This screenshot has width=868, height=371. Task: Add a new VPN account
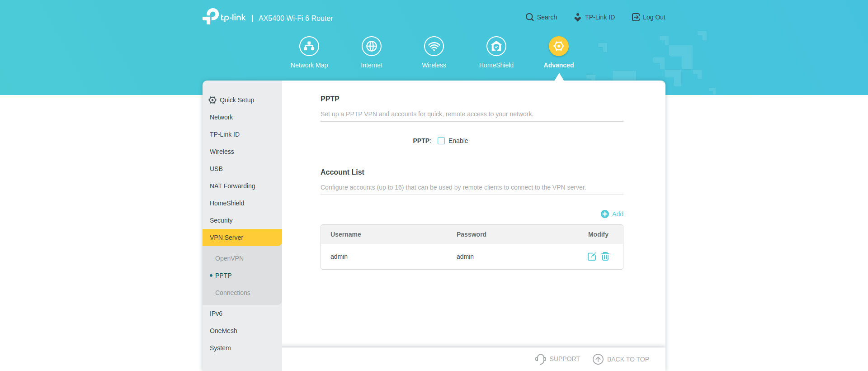(612, 214)
